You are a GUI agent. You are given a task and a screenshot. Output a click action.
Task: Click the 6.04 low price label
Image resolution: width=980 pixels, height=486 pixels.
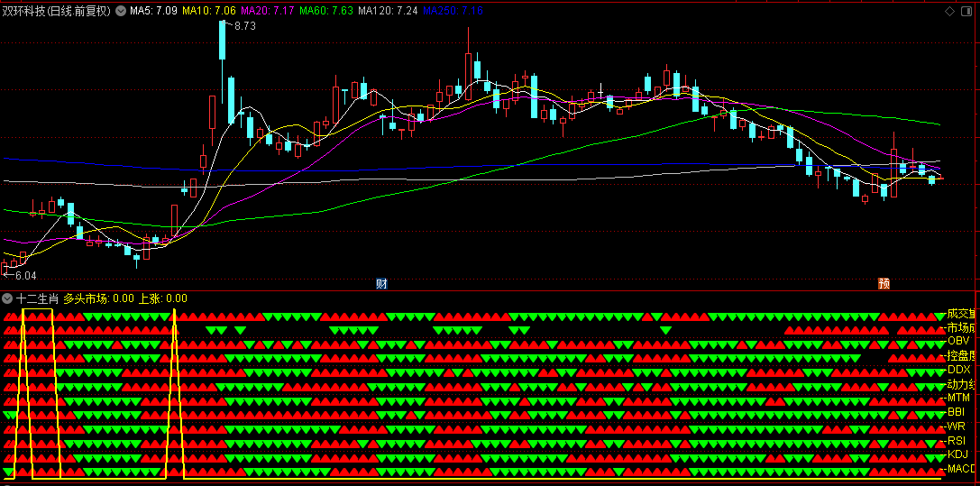coord(25,275)
